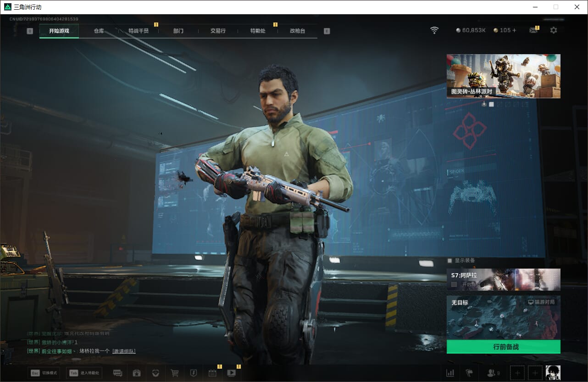
Task: Click the Esc 切换模式 mode switch button
Action: [x=44, y=373]
